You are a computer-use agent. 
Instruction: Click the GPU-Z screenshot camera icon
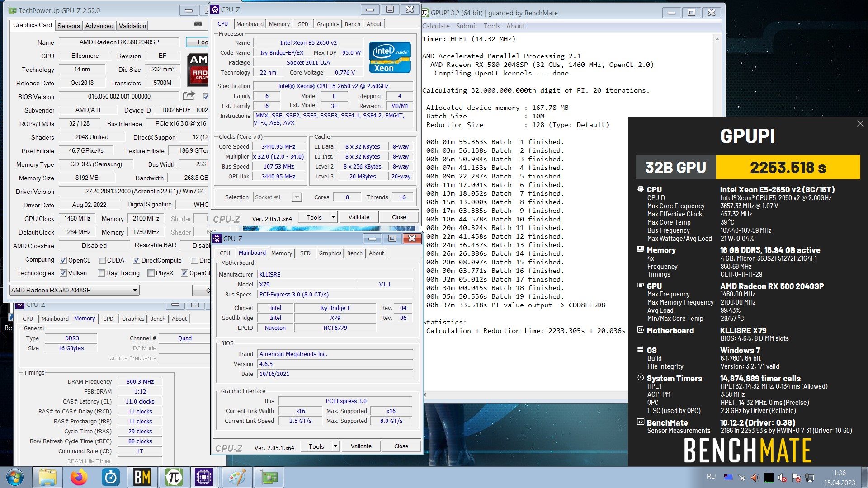point(198,23)
